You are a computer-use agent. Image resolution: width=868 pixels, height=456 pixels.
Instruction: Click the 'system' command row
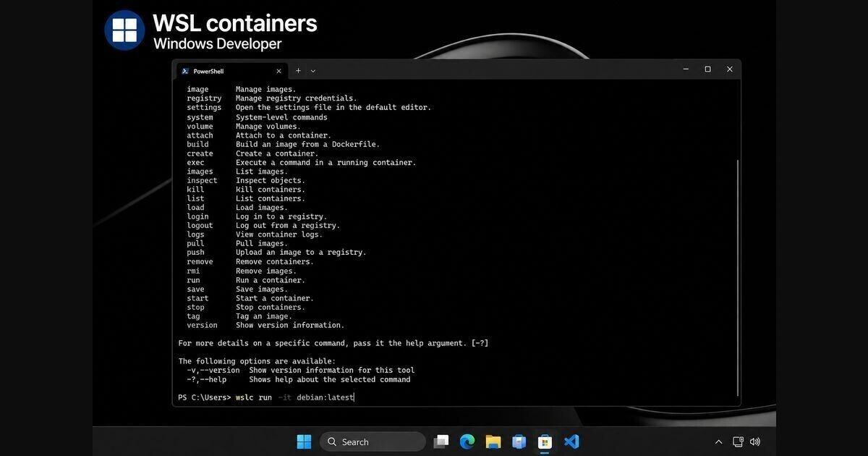point(257,117)
